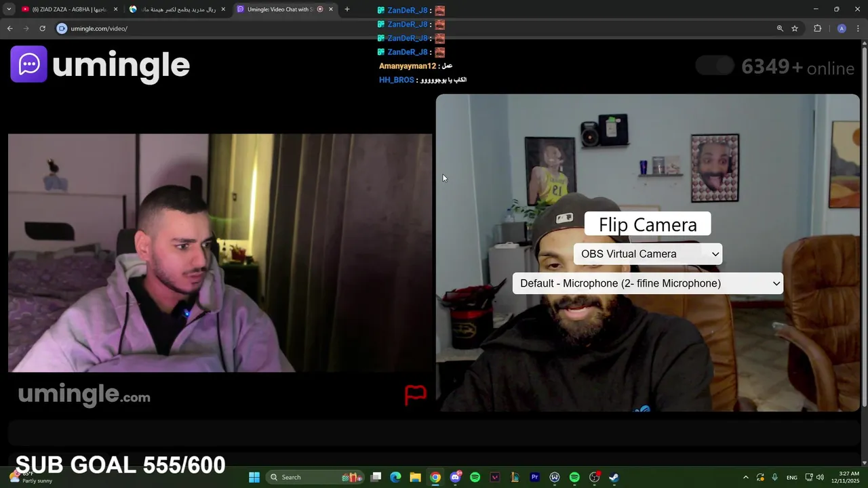This screenshot has height=488, width=868.
Task: Close the Arabic Real Madrid tab
Action: 223,9
